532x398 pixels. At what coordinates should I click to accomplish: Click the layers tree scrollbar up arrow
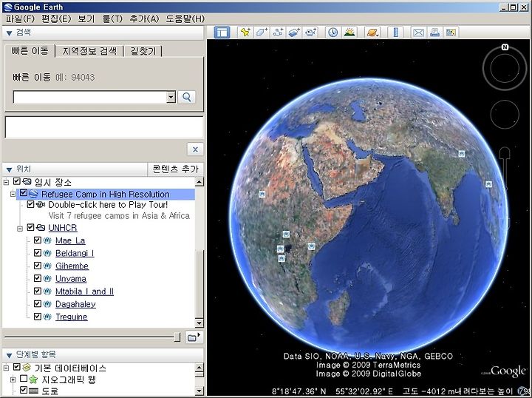(199, 368)
